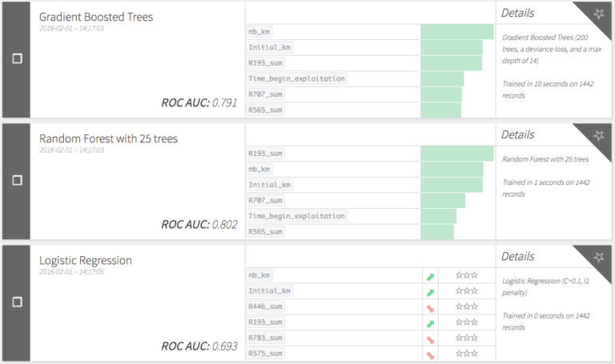Click red down arrow in R446_sum row
615x364 pixels.
tap(430, 308)
